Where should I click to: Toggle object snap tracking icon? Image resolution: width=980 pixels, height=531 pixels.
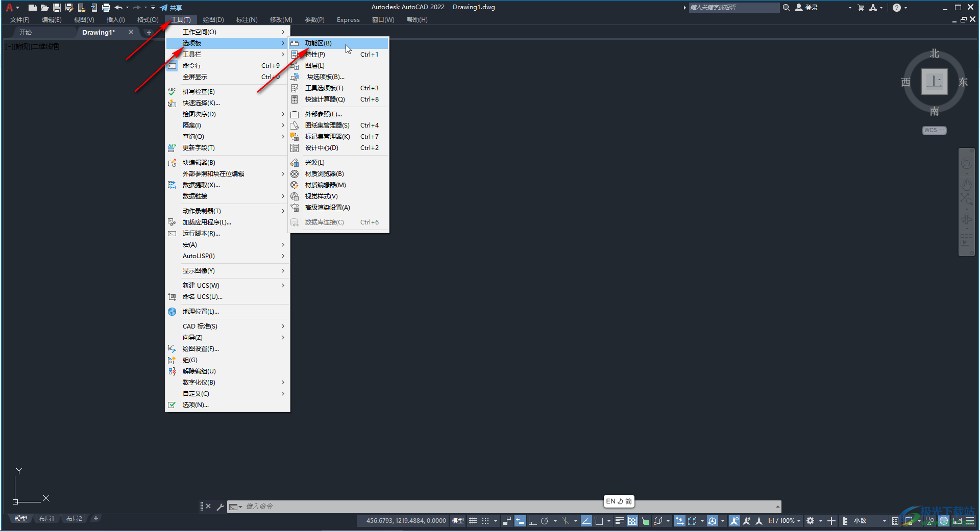(586, 521)
